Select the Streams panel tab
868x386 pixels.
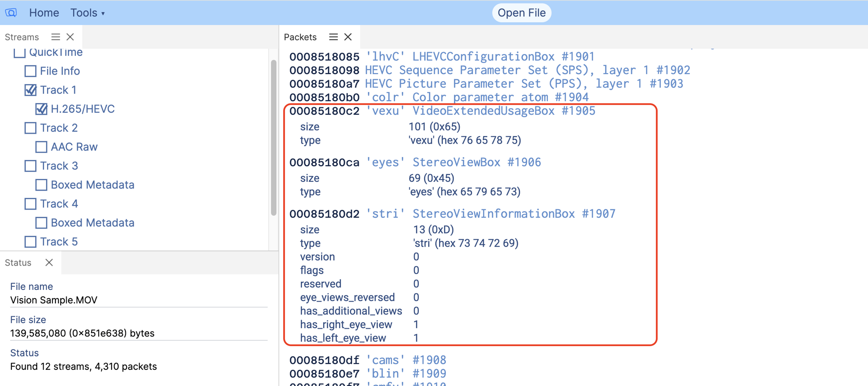[22, 37]
